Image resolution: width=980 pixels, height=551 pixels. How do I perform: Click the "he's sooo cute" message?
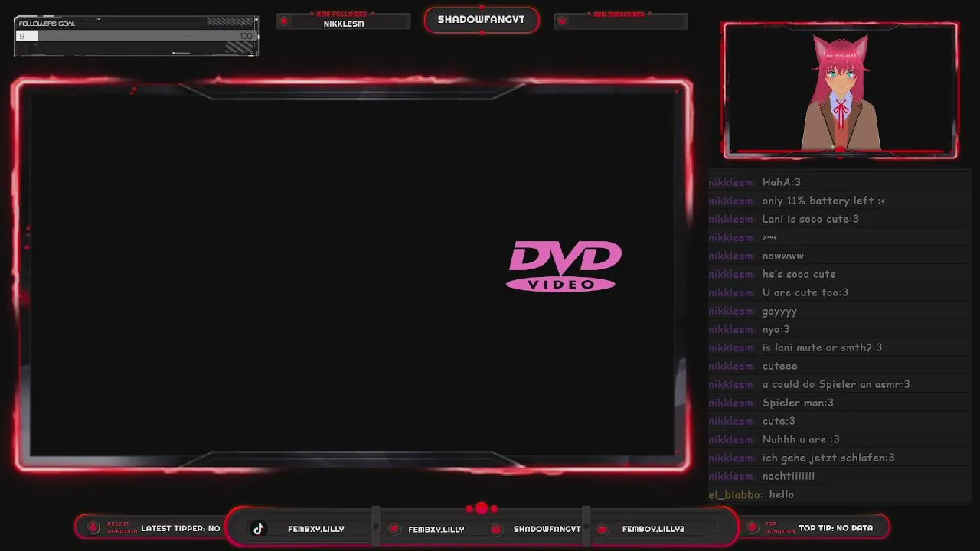(799, 274)
